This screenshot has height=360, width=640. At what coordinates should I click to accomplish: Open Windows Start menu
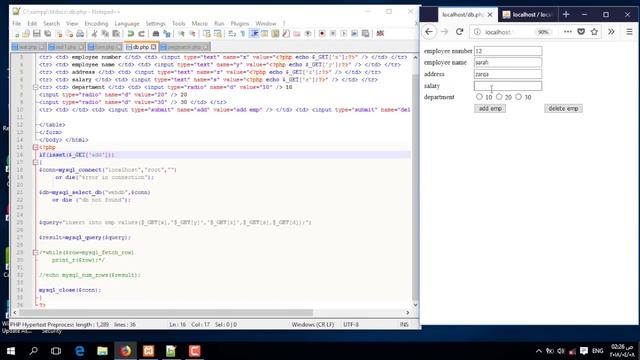pyautogui.click(x=11, y=351)
